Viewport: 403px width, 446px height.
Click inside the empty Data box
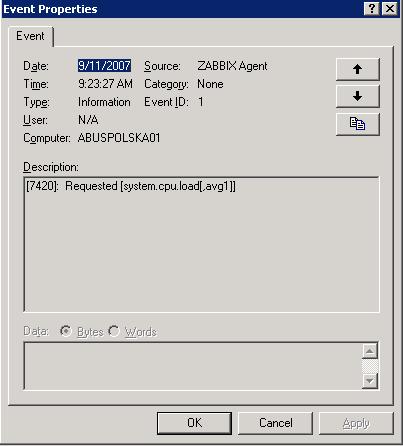(193, 366)
